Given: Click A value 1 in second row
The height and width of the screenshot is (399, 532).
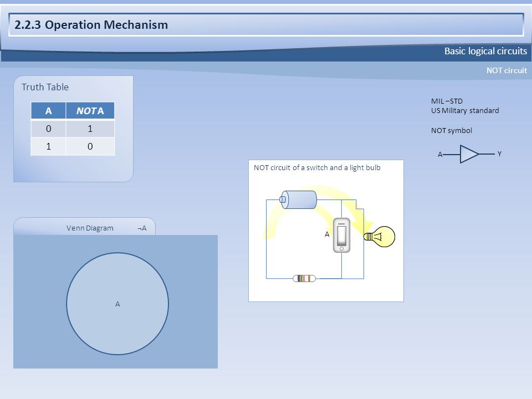Looking at the screenshot, I should [49, 146].
